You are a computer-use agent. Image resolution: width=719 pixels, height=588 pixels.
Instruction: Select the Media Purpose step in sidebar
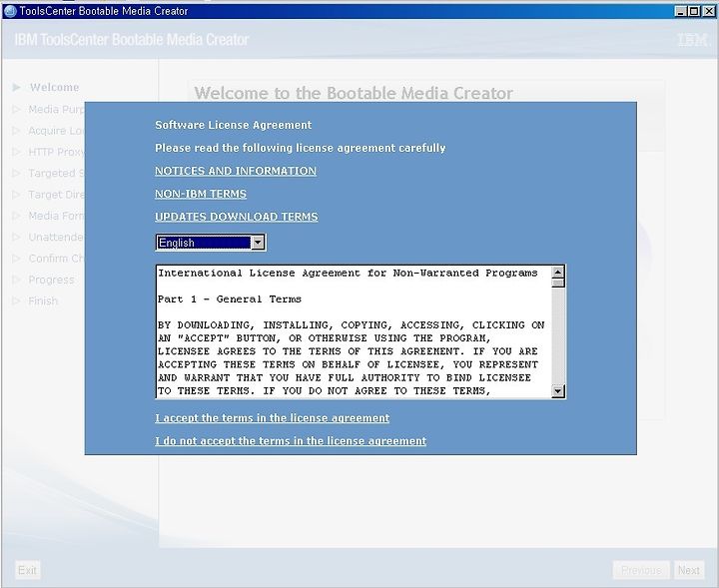coord(56,109)
